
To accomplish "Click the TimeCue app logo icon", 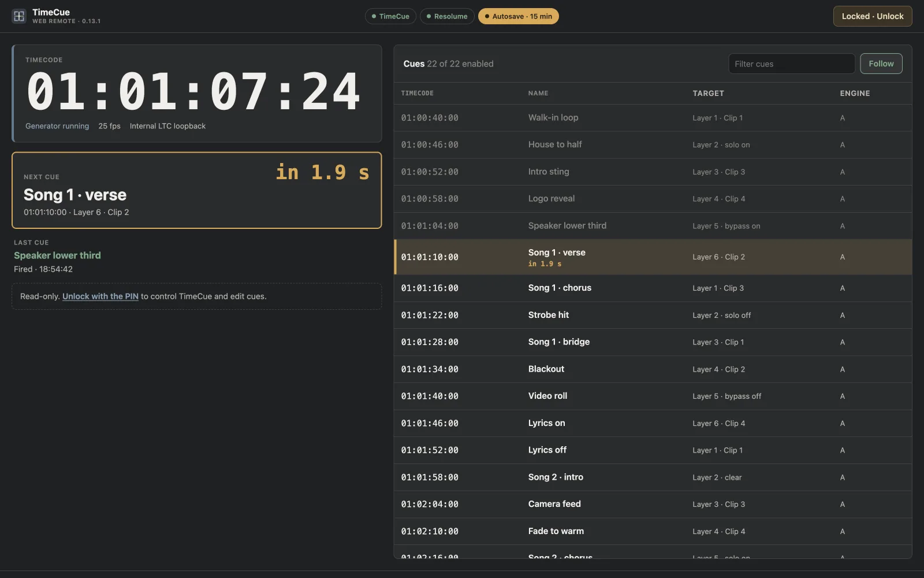I will [19, 16].
